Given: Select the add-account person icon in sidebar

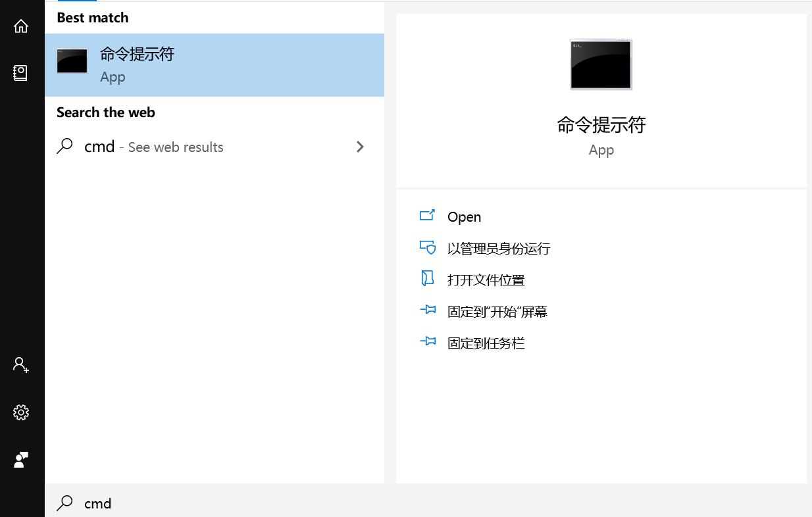Looking at the screenshot, I should pos(20,364).
